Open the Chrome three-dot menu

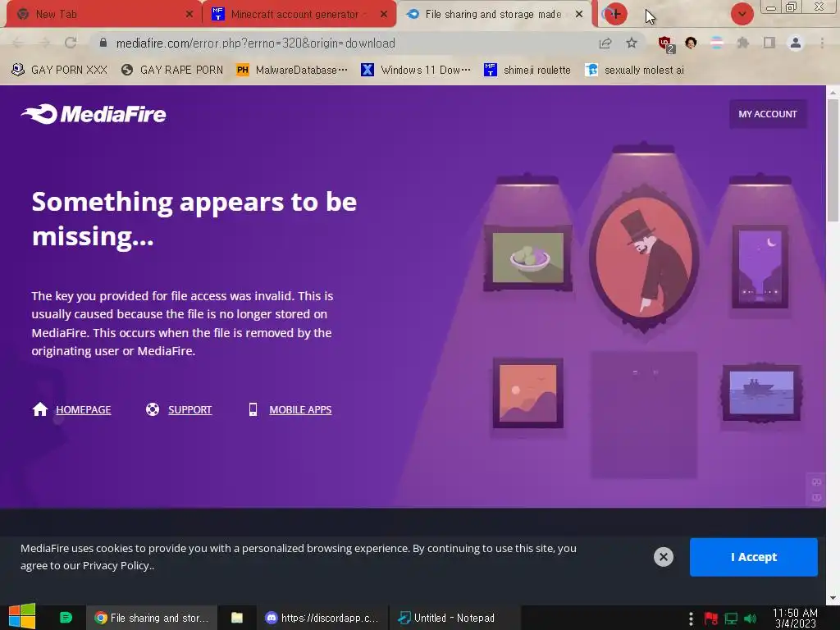(822, 43)
